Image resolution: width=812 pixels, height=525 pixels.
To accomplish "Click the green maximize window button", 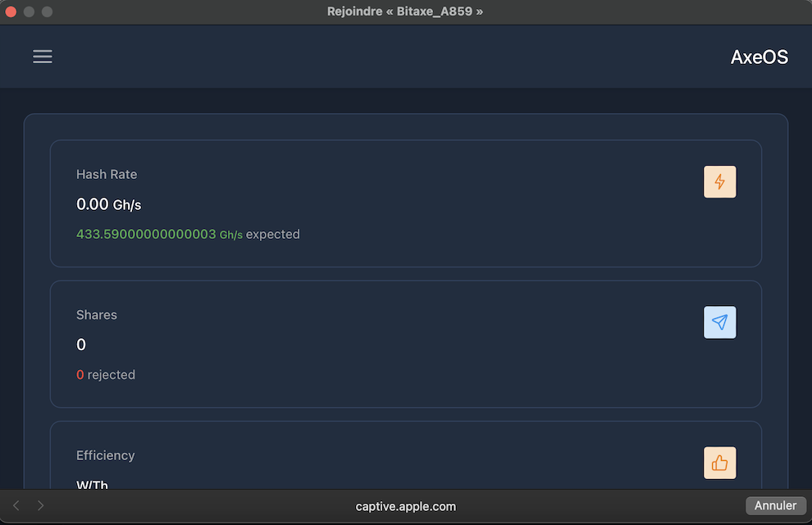I will [x=47, y=11].
